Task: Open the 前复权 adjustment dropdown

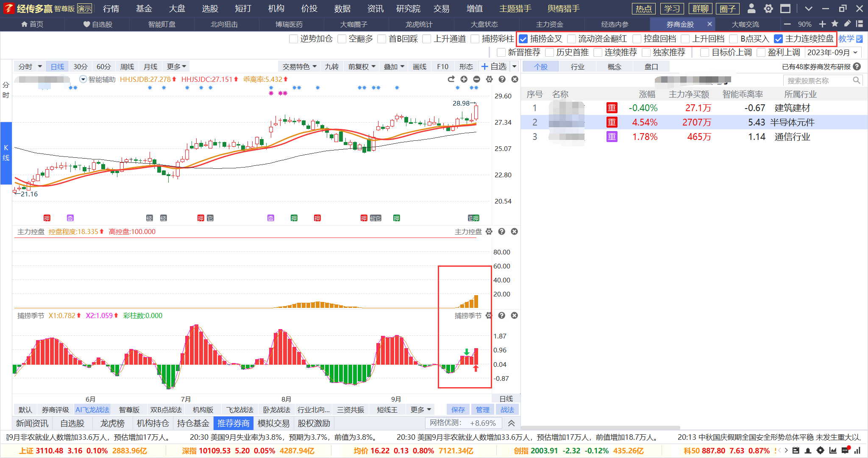Action: 362,67
